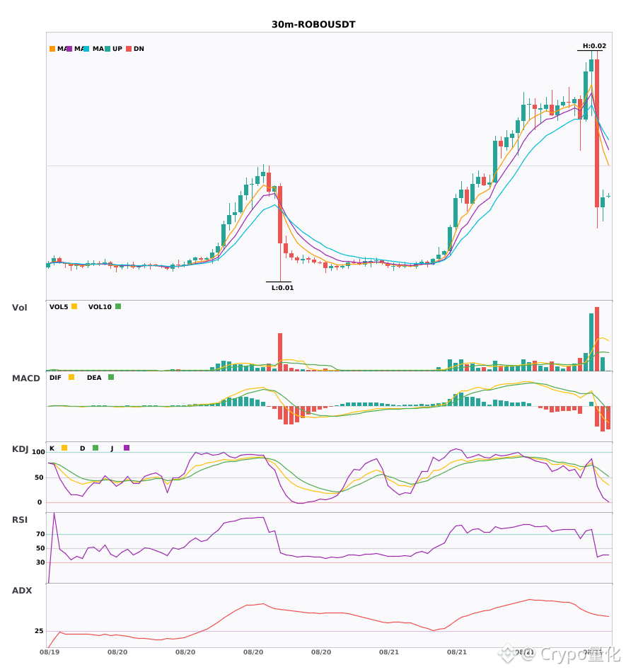Click the KDJ panel label
Screen dimensions: 626x672
(20, 449)
